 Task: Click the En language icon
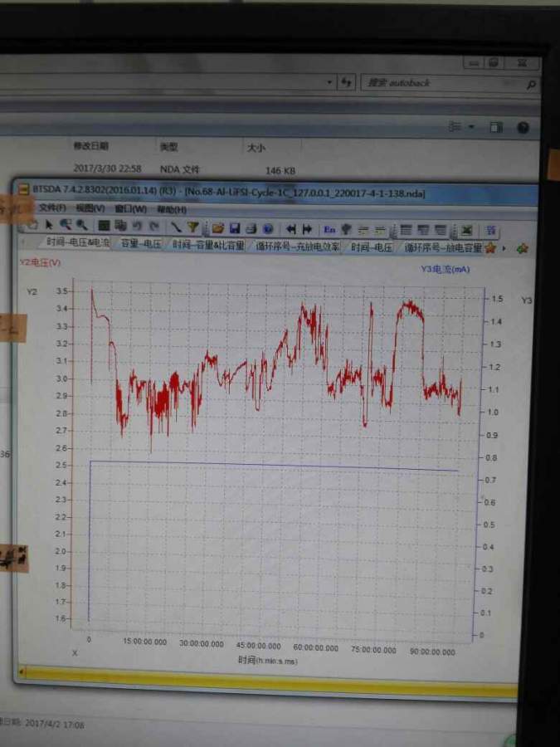pyautogui.click(x=329, y=230)
